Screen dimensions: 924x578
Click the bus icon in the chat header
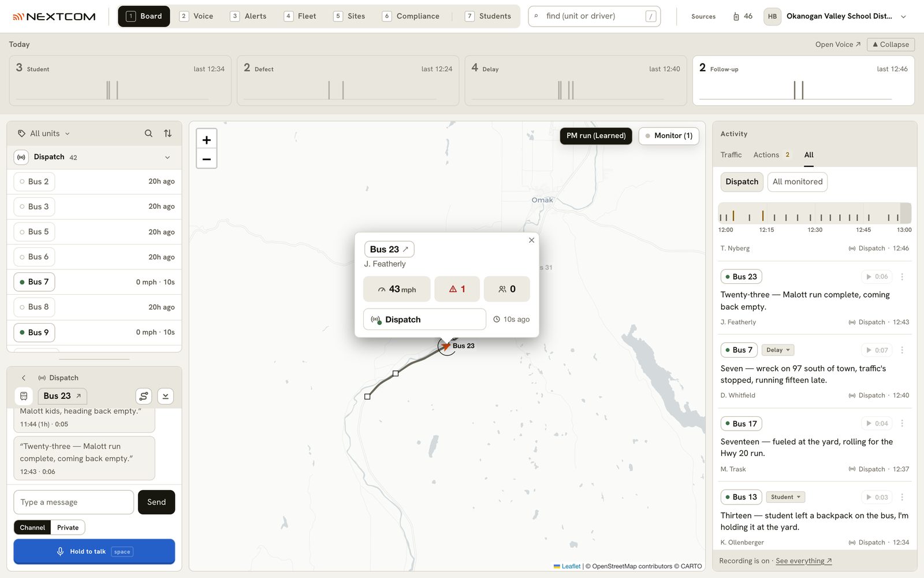click(x=24, y=396)
